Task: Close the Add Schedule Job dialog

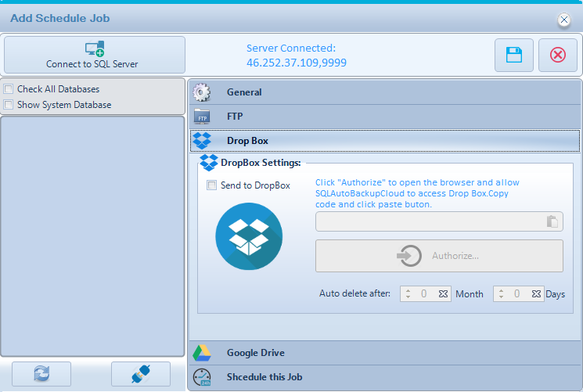Action: click(x=564, y=20)
